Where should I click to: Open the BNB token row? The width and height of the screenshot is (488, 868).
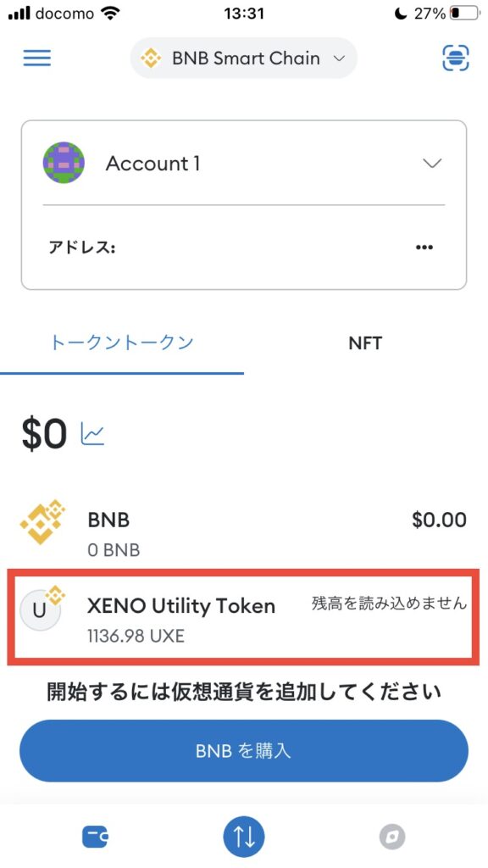[244, 531]
